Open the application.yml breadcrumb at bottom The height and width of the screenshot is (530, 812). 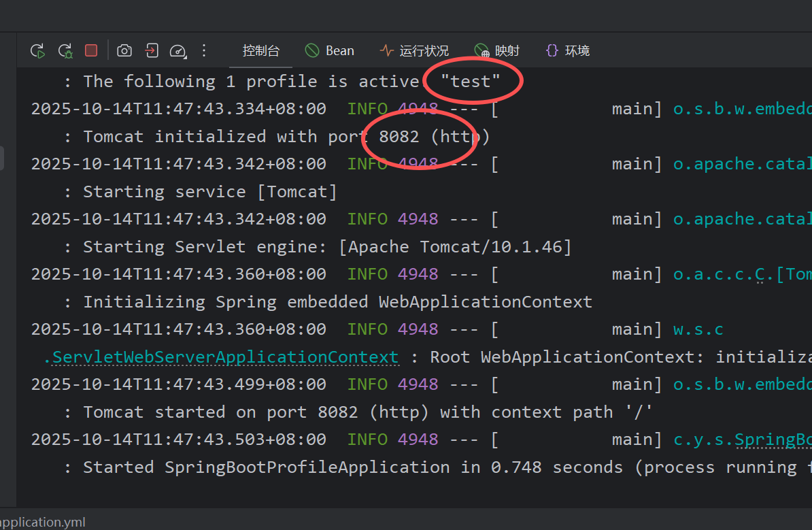[x=43, y=522]
